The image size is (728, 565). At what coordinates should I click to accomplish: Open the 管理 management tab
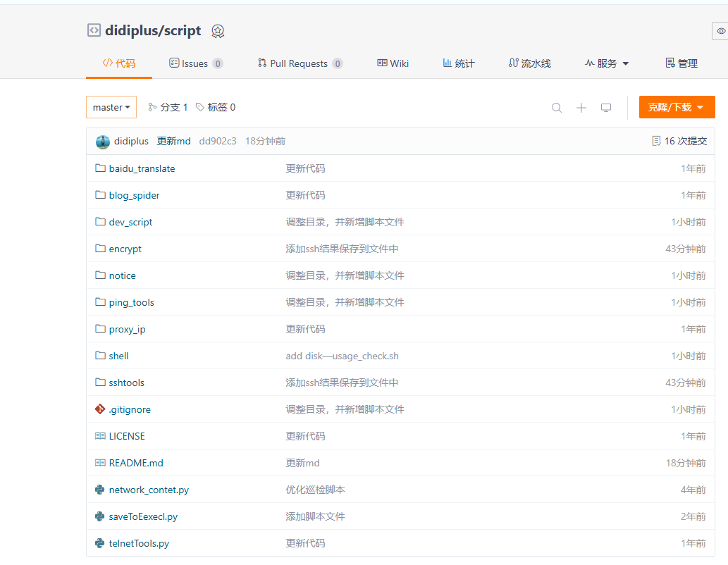(681, 63)
